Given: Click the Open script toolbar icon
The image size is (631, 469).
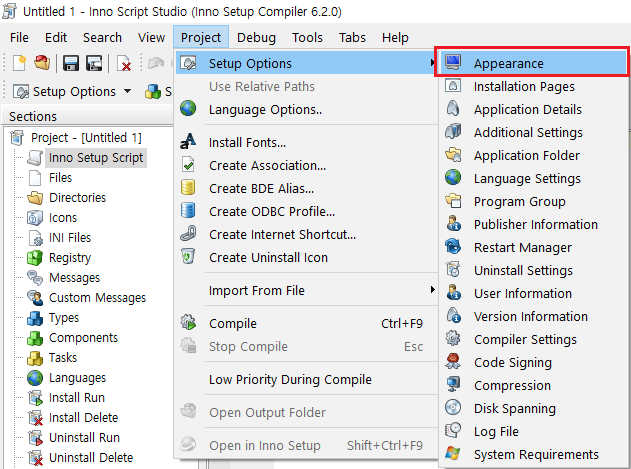Looking at the screenshot, I should pyautogui.click(x=42, y=63).
